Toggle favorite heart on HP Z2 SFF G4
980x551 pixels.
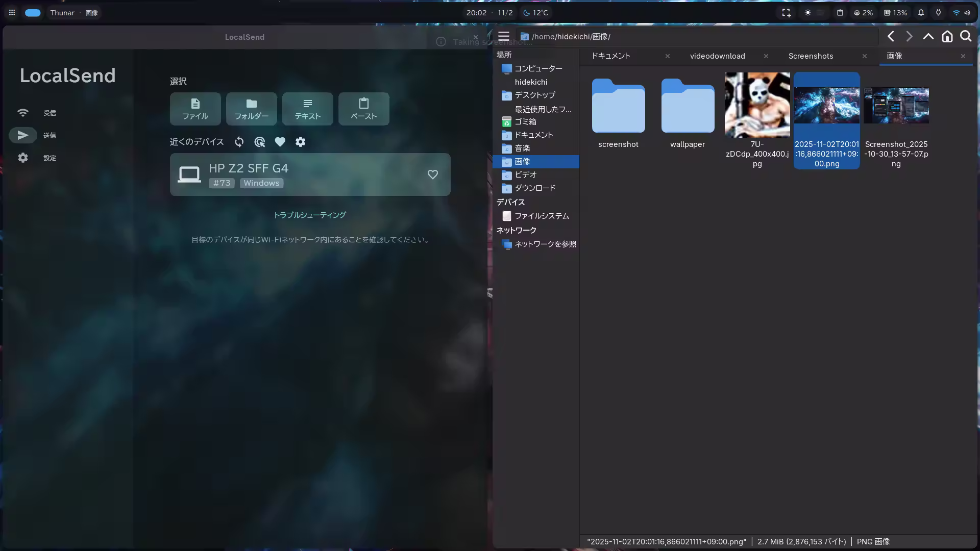tap(432, 174)
